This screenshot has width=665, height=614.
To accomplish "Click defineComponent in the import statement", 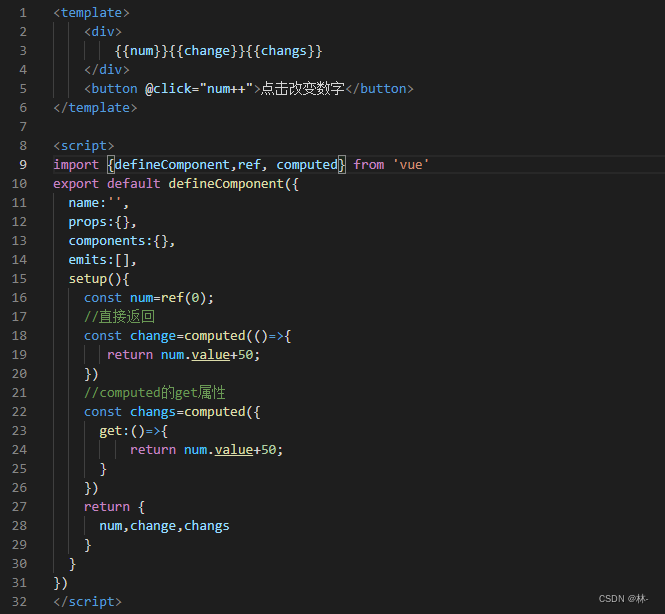I will tap(172, 165).
